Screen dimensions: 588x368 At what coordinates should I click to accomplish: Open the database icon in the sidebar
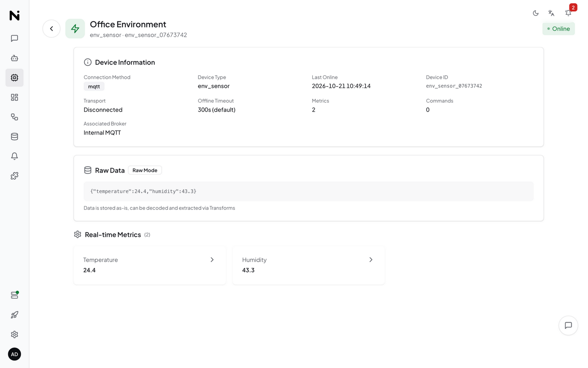pos(14,137)
